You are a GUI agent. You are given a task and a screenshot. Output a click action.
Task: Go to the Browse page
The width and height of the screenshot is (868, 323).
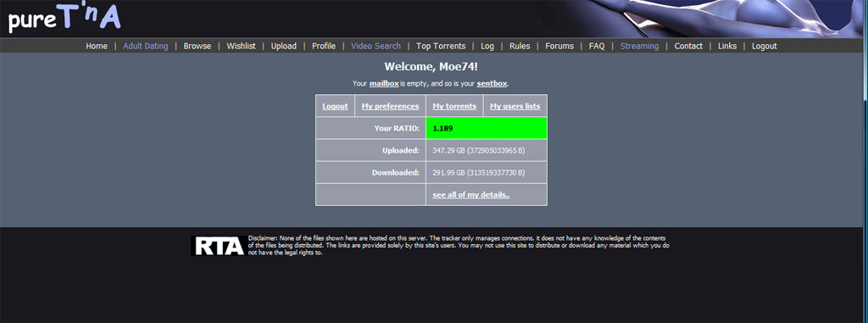tap(197, 46)
